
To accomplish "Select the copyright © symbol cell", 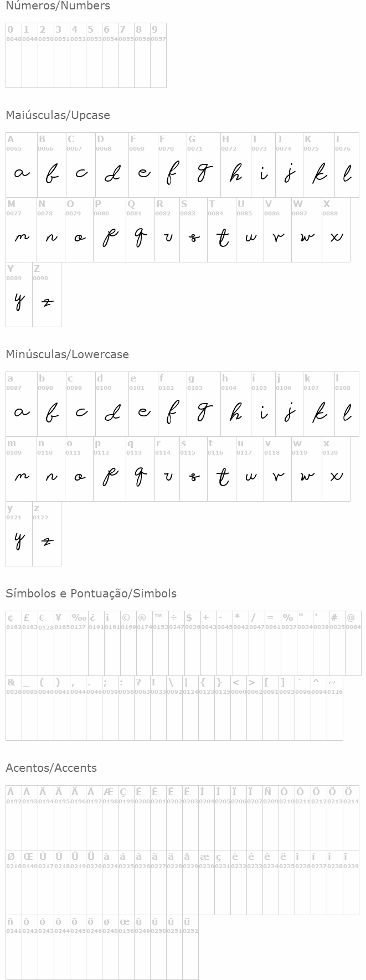I will click(x=128, y=643).
